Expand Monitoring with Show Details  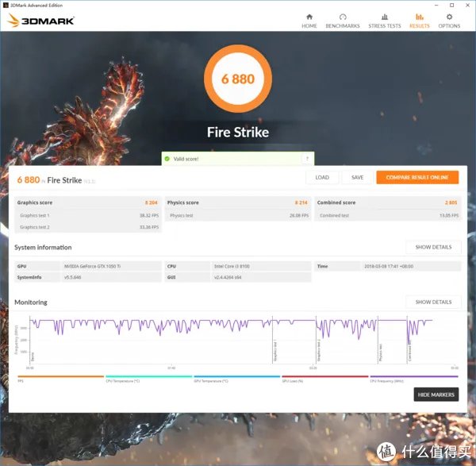(x=433, y=302)
